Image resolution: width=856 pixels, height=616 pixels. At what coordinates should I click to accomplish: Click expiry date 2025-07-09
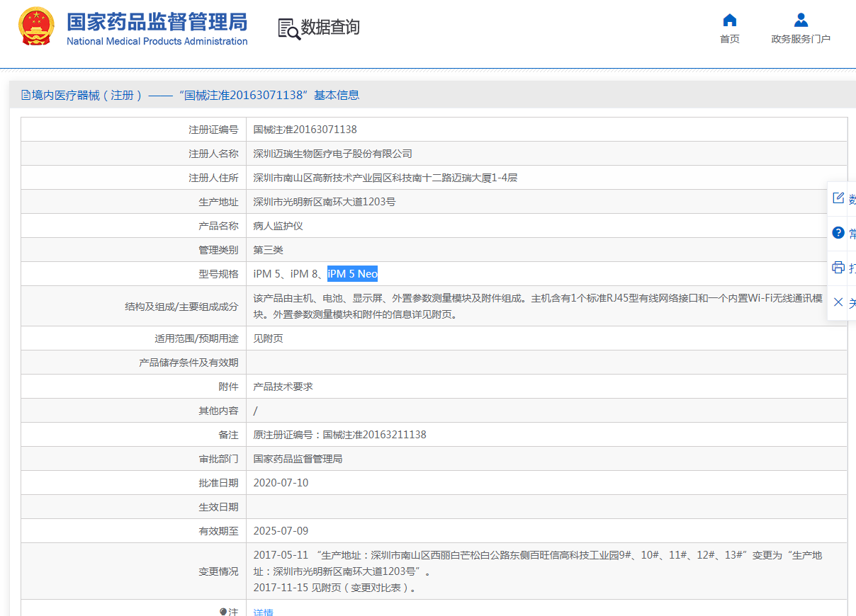pos(281,531)
